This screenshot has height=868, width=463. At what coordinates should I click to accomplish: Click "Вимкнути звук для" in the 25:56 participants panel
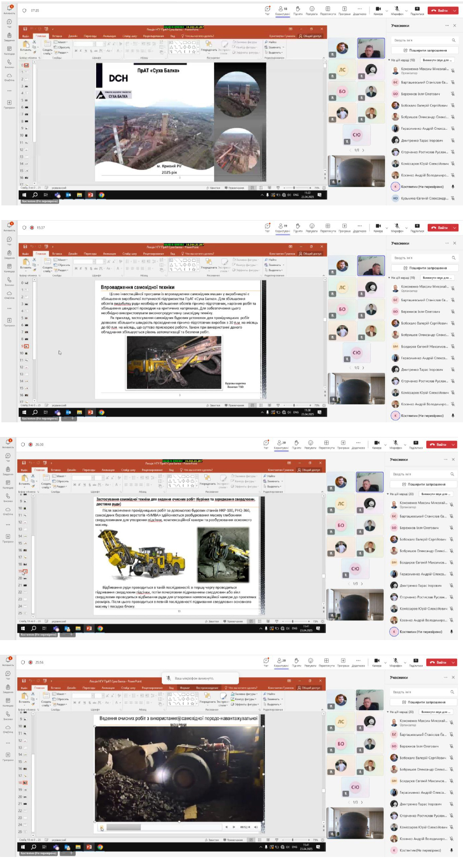point(435,712)
